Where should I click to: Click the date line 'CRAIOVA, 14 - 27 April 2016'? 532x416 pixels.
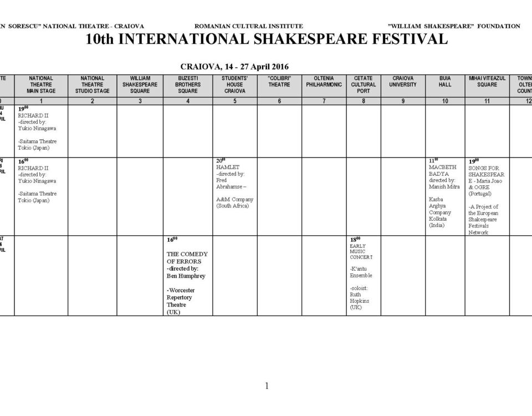coord(234,67)
